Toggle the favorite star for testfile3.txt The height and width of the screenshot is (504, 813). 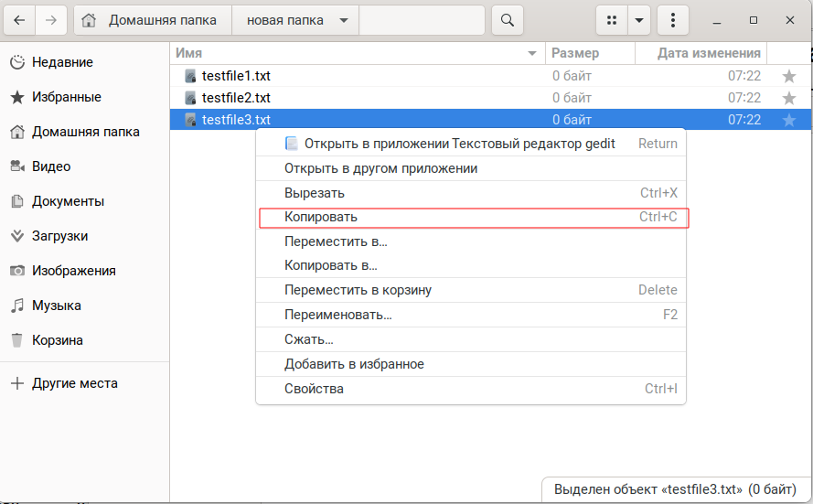789,120
